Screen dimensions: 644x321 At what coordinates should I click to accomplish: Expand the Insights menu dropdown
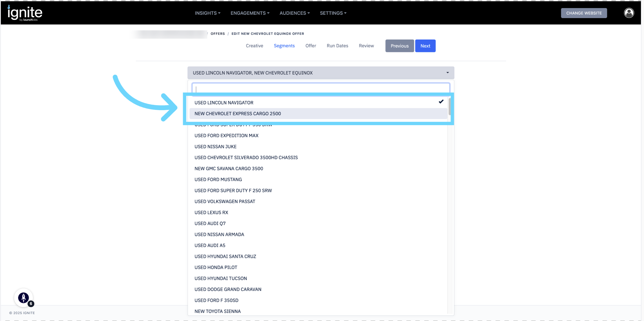click(x=208, y=13)
